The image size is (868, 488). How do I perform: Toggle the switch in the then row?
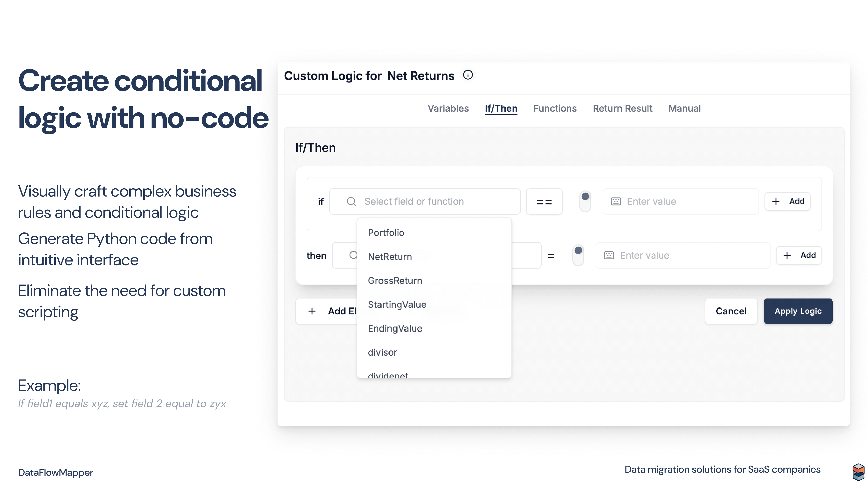578,255
